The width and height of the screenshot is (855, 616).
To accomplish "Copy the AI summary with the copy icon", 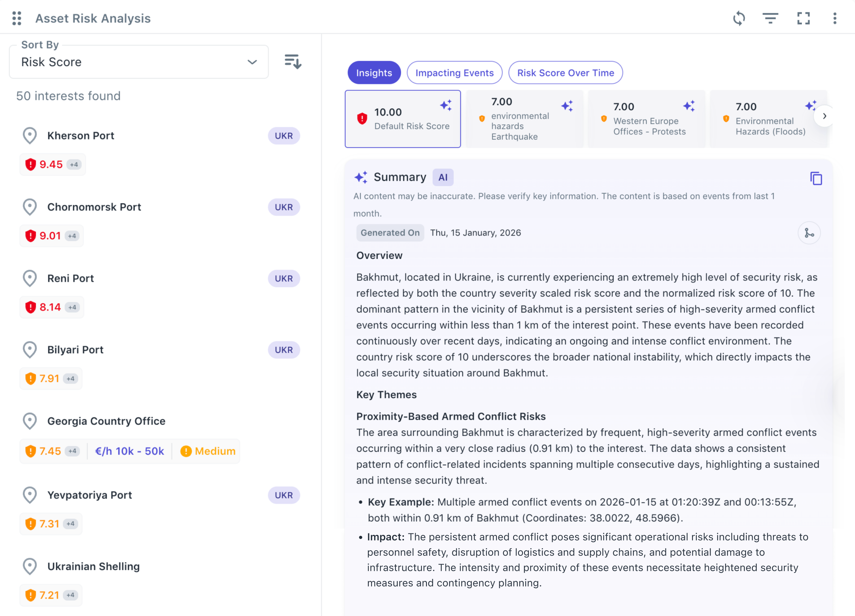I will [816, 178].
